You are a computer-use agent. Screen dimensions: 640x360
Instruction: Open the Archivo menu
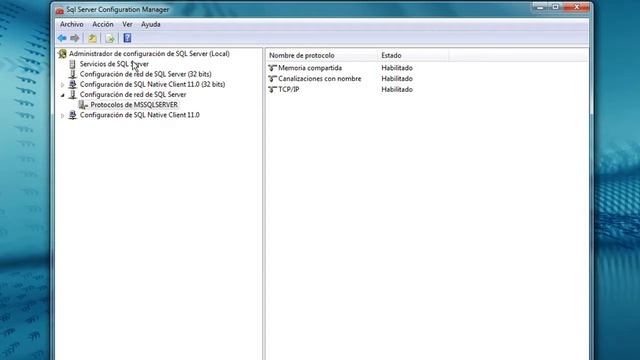click(71, 24)
